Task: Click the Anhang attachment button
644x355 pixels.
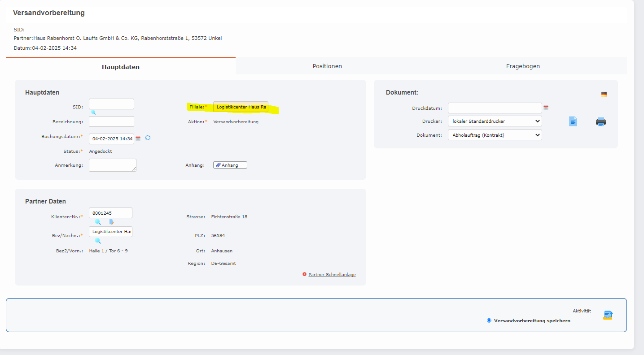Action: click(x=230, y=165)
